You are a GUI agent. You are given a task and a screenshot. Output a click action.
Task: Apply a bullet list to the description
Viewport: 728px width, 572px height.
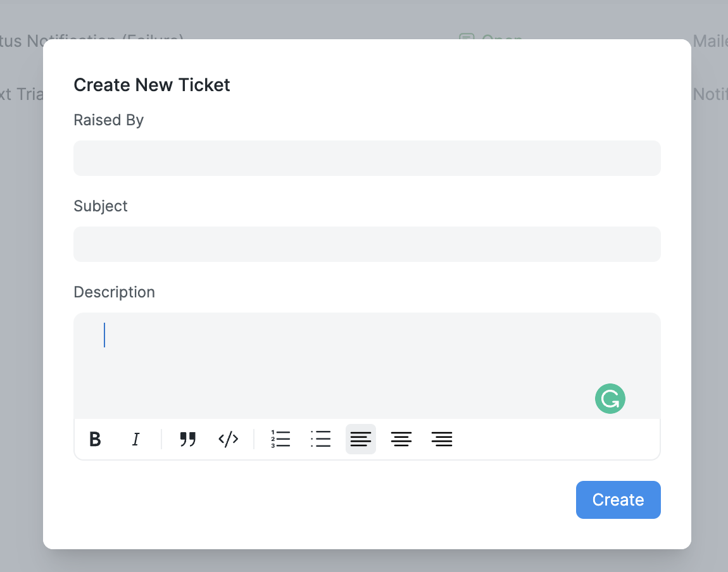pos(321,438)
